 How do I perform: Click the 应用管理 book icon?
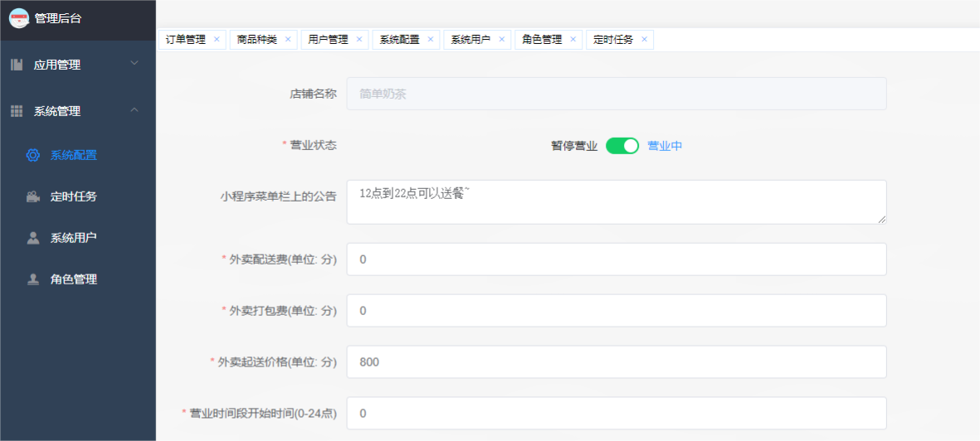[17, 65]
